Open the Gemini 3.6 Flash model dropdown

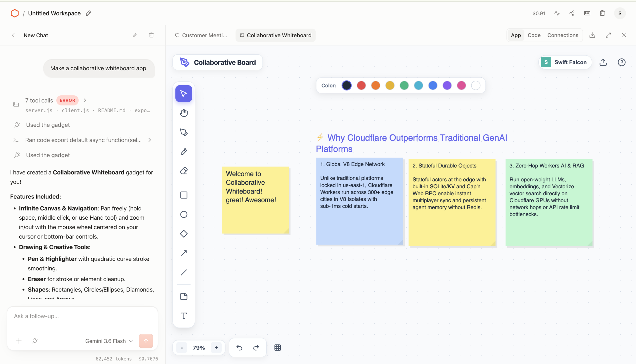click(x=109, y=341)
